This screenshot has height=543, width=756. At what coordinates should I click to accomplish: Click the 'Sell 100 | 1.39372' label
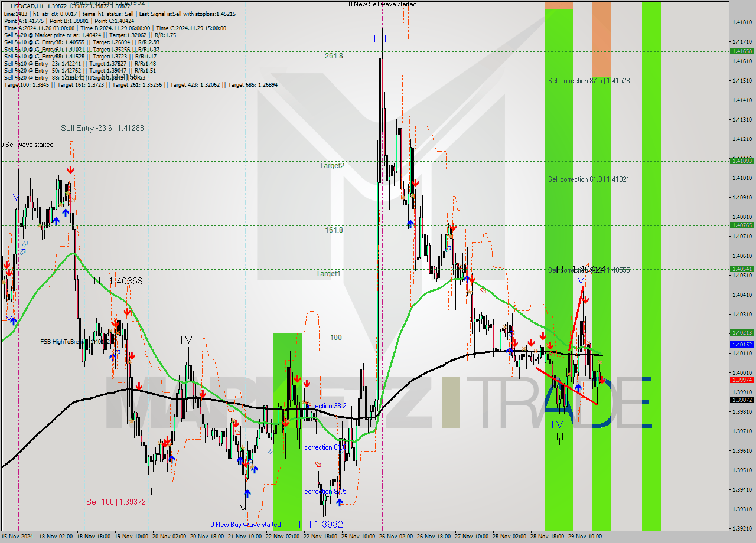pos(116,502)
